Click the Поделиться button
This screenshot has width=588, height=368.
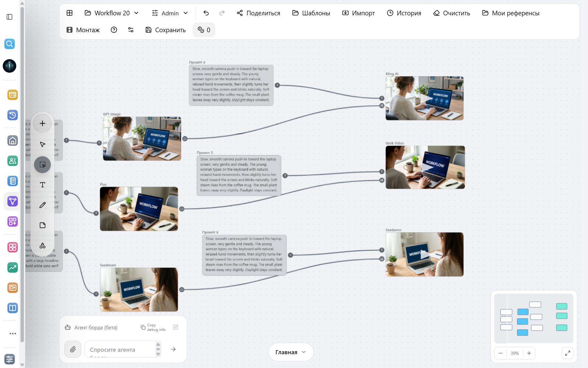pyautogui.click(x=258, y=13)
